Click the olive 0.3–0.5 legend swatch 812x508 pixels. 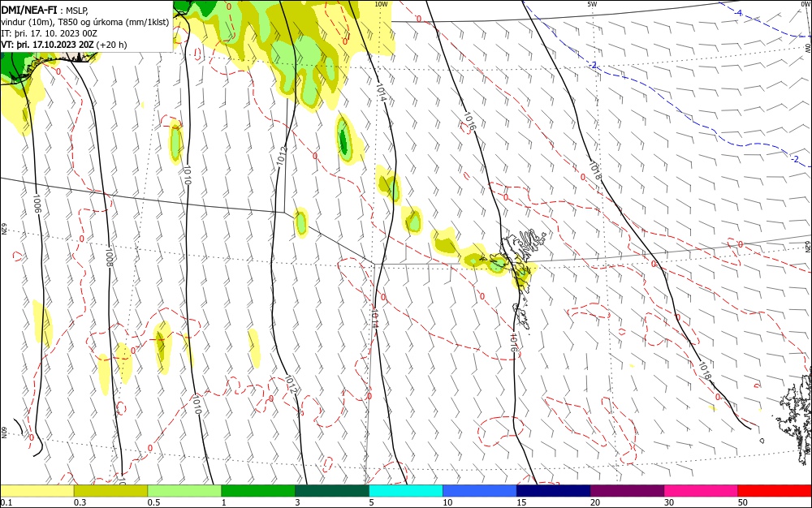click(110, 491)
